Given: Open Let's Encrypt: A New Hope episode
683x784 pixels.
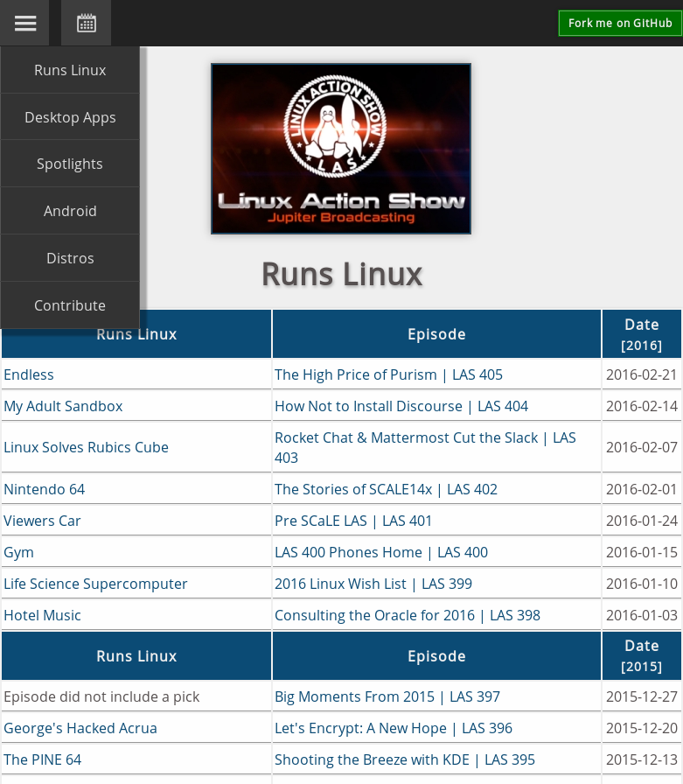Looking at the screenshot, I should 394,728.
